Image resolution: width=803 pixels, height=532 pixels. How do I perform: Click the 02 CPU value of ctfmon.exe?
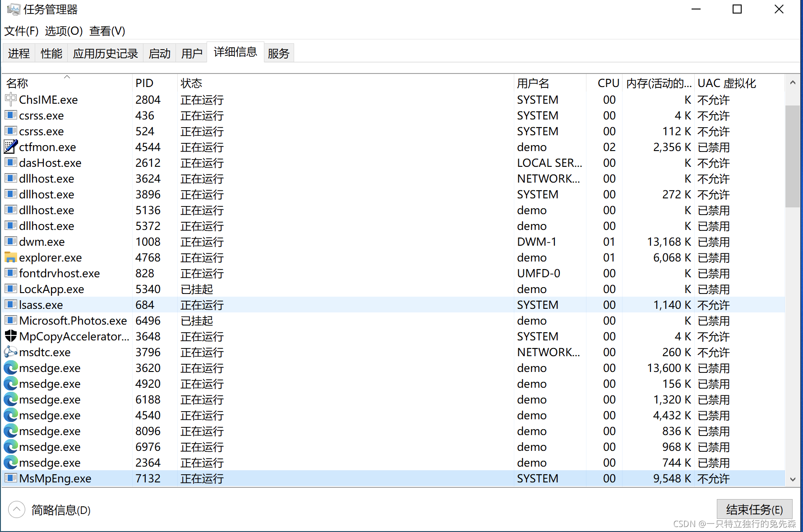click(x=609, y=147)
